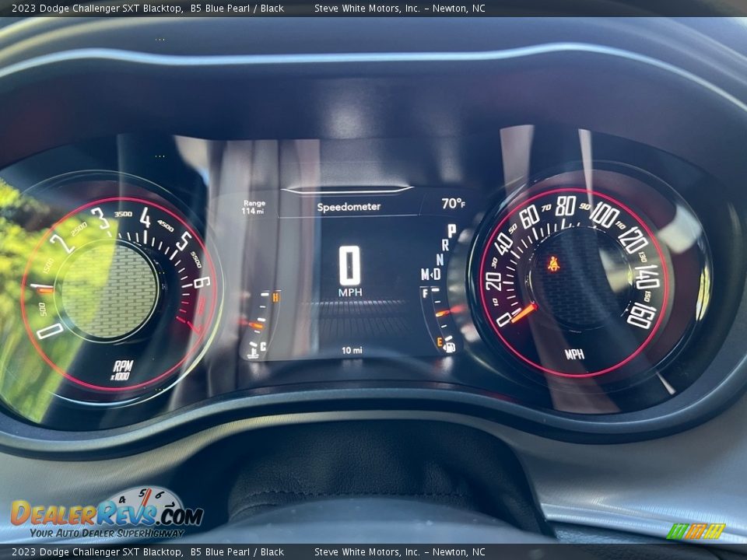Click the orange fuel level needle
Screen dimensions: 747x560
pos(443,313)
